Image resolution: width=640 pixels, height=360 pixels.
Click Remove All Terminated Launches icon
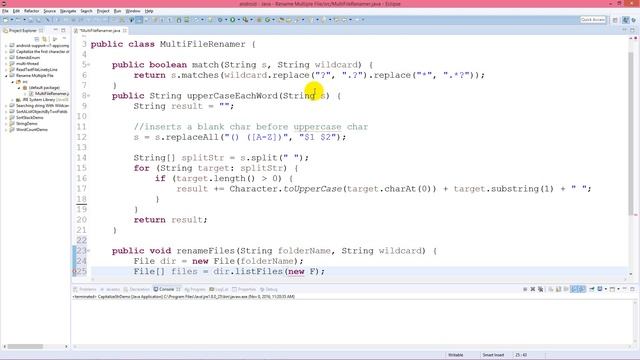pyautogui.click(x=540, y=289)
